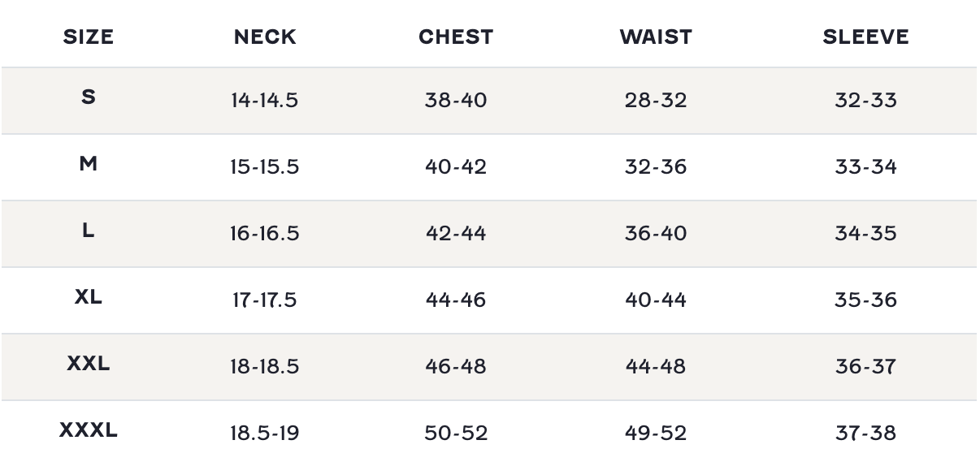The width and height of the screenshot is (980, 466).
Task: Select the XL size row label
Action: pyautogui.click(x=88, y=297)
